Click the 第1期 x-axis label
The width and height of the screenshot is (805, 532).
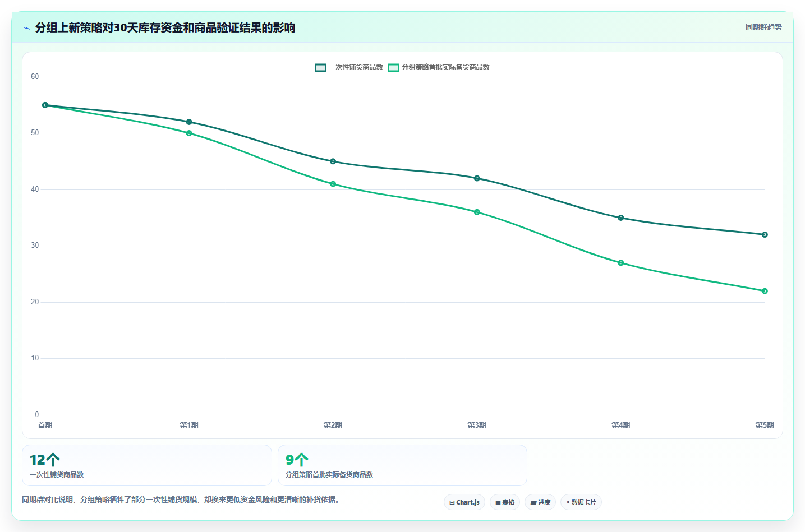coord(189,425)
